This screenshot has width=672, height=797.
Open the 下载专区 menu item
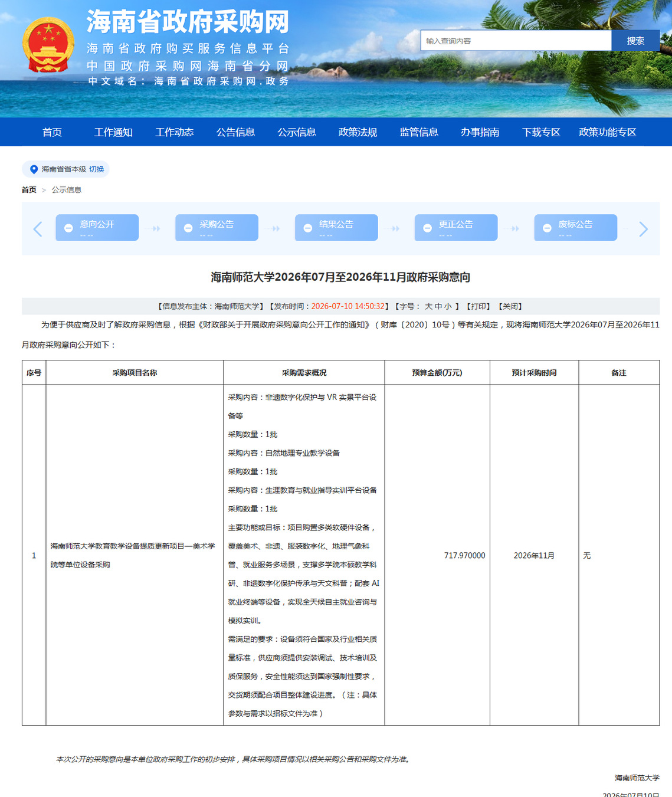click(x=541, y=132)
